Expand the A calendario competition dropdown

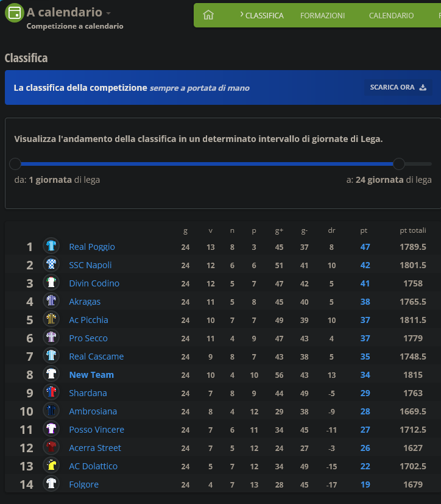tap(108, 13)
